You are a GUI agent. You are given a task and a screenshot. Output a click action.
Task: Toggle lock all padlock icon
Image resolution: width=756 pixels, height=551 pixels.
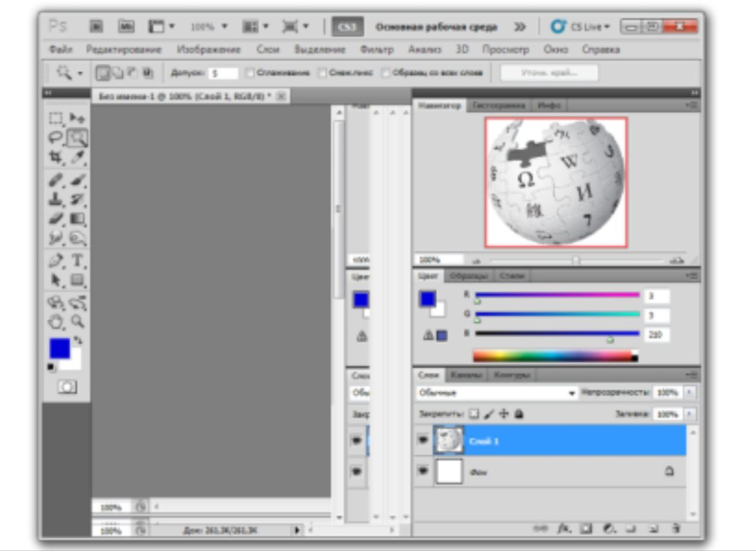point(519,414)
